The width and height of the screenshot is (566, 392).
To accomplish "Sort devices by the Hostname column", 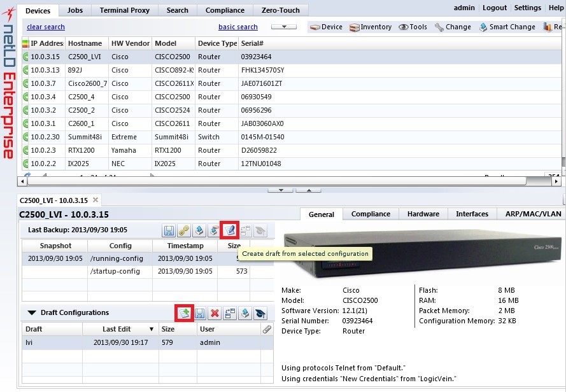I will click(87, 44).
